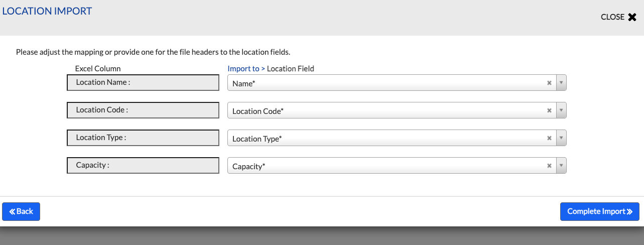Expand the Location Code dropdown arrow
The image size is (644, 245).
point(561,111)
